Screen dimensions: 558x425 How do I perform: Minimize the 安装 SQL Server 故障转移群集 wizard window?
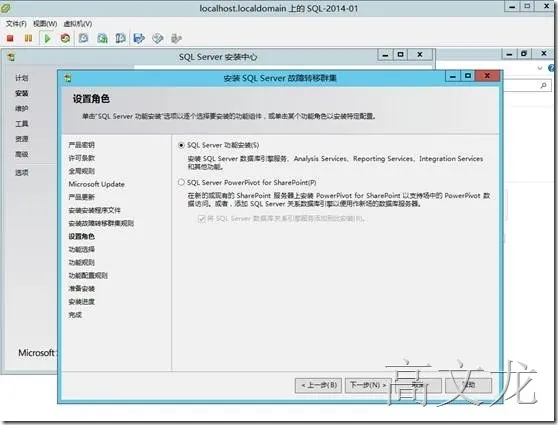coord(452,76)
